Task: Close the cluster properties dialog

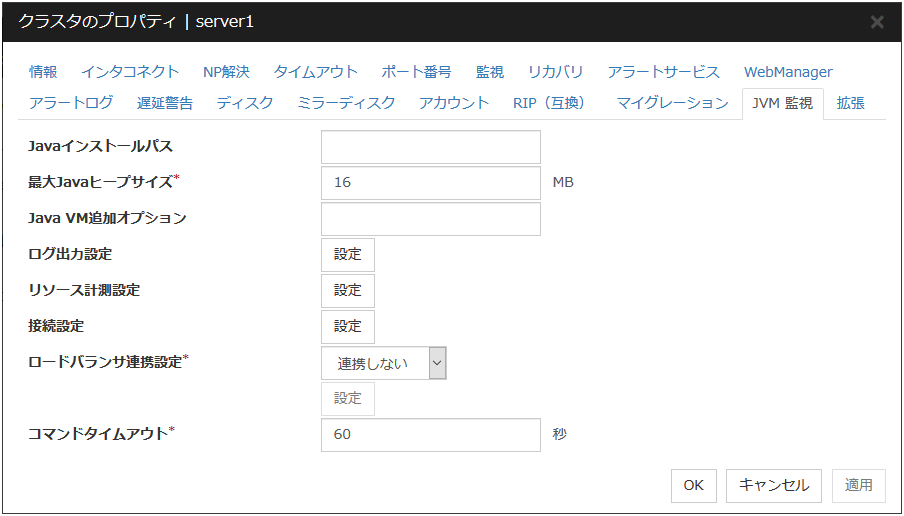Action: click(877, 22)
